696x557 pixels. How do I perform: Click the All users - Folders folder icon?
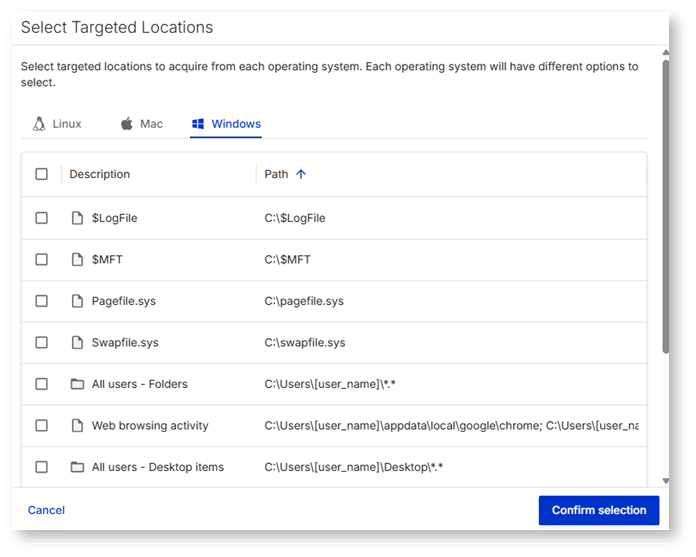pos(77,384)
